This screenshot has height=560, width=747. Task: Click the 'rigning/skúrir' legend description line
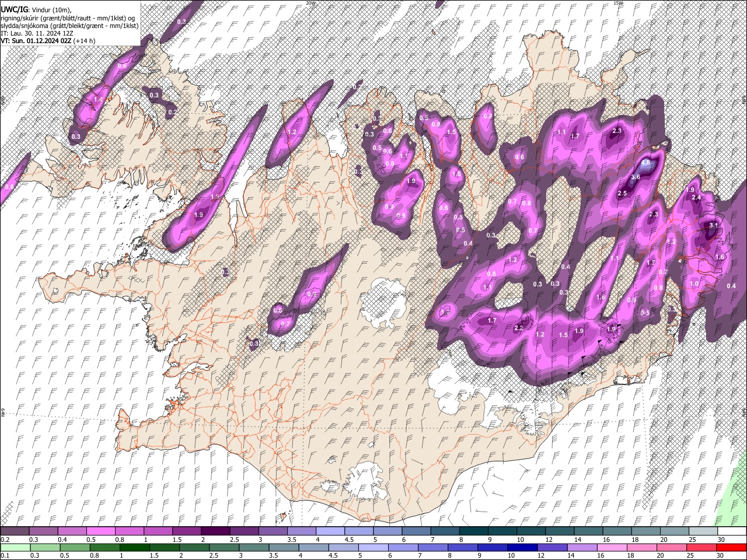[68, 18]
